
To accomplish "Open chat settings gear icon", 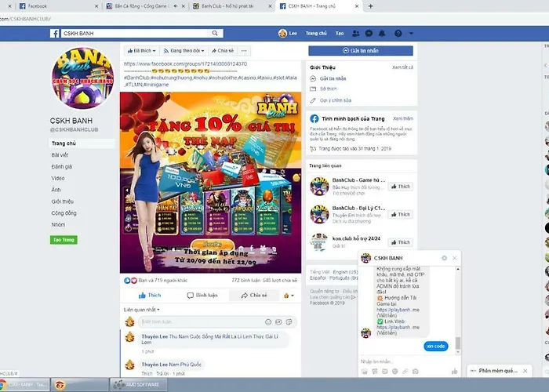I will pyautogui.click(x=445, y=258).
